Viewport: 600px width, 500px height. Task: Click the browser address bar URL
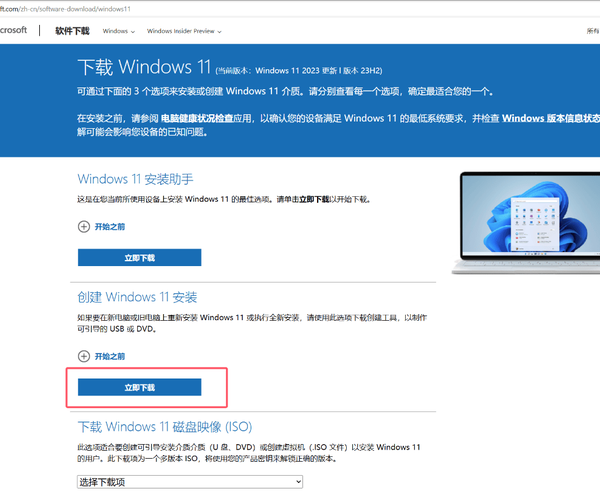[65, 9]
